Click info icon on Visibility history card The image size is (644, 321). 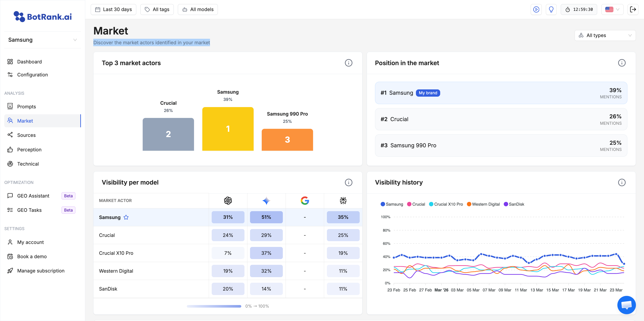pyautogui.click(x=621, y=182)
